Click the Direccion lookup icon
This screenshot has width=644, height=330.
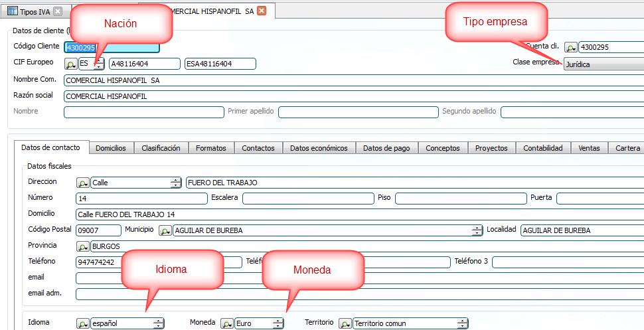(83, 183)
